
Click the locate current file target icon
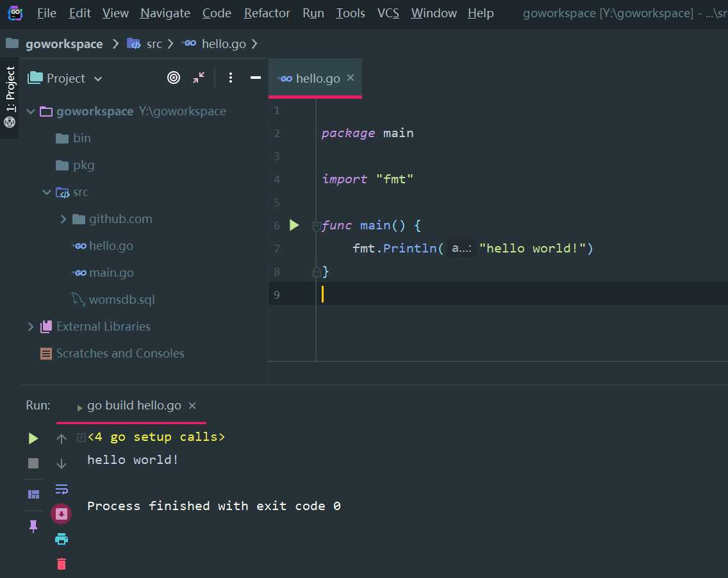[x=174, y=78]
